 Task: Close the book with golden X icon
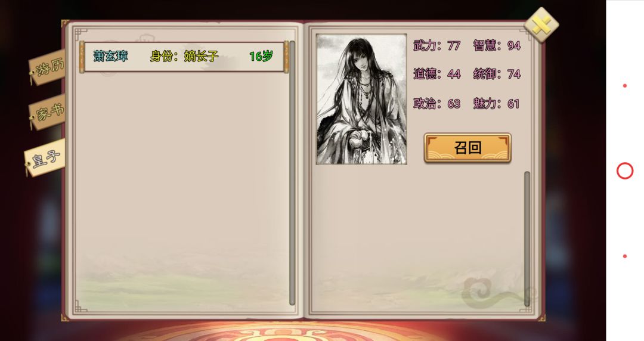(541, 25)
